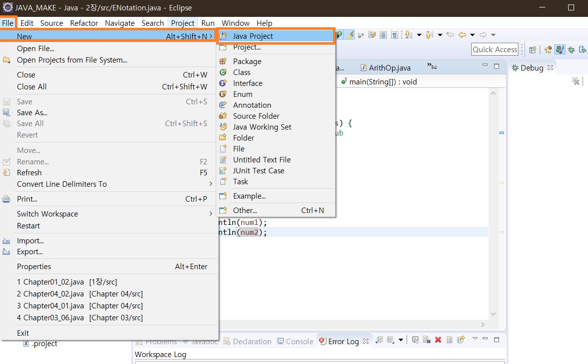Viewport: 588px width, 364px height.
Task: Choose Class in New submenu
Action: click(x=276, y=73)
